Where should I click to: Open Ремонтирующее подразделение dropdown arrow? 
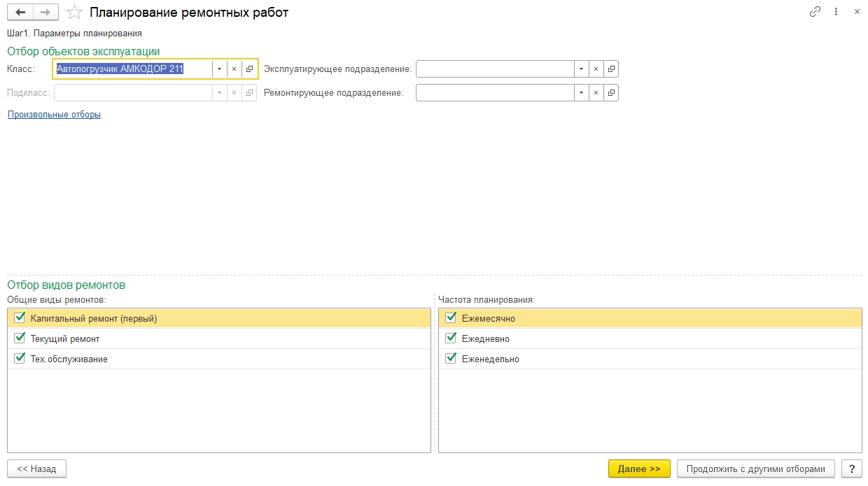[581, 92]
